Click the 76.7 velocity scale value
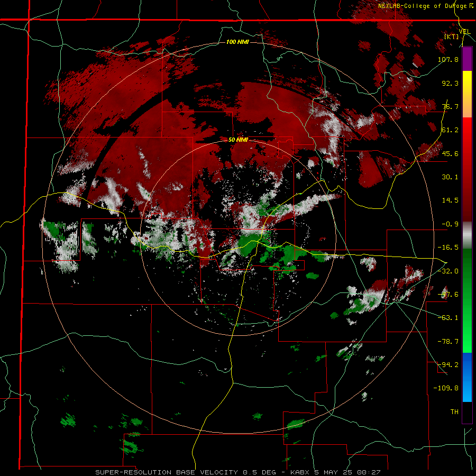Image resolution: width=476 pixels, height=476 pixels. pos(450,106)
